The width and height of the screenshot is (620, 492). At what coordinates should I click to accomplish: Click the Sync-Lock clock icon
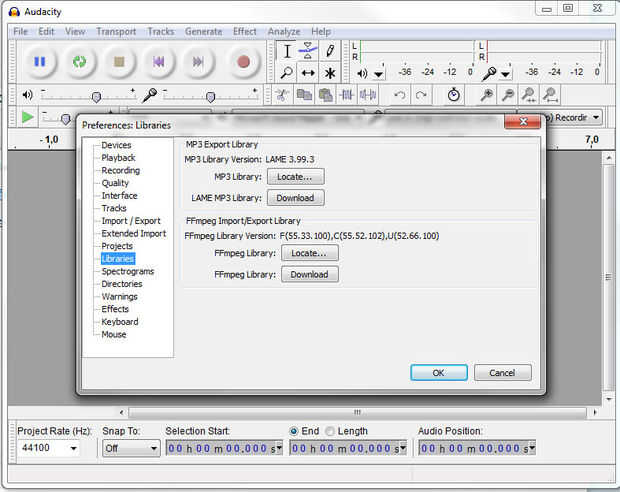[x=454, y=95]
